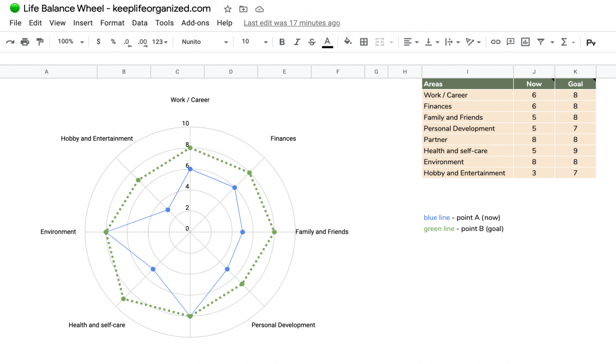The width and height of the screenshot is (616, 364).
Task: Click the Decrease decimal places icon
Action: [x=126, y=42]
